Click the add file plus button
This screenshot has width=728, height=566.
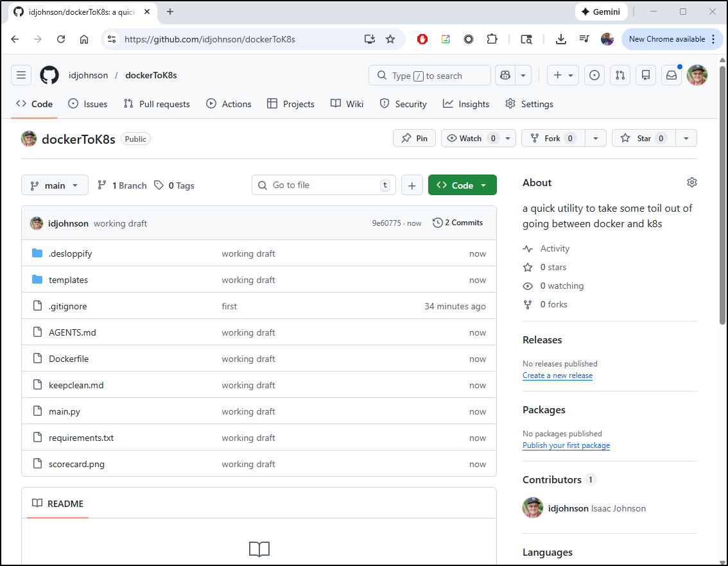pos(412,185)
